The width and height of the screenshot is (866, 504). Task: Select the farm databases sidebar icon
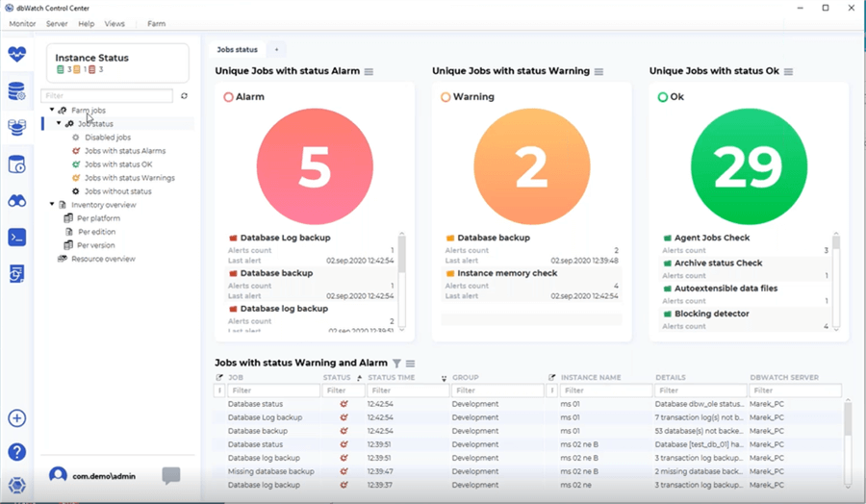point(17,128)
